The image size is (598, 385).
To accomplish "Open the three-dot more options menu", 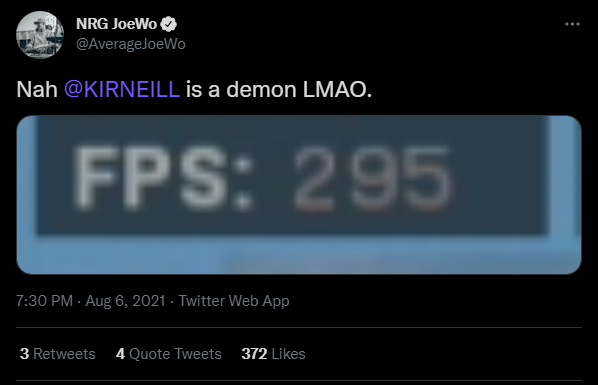I will tap(572, 24).
